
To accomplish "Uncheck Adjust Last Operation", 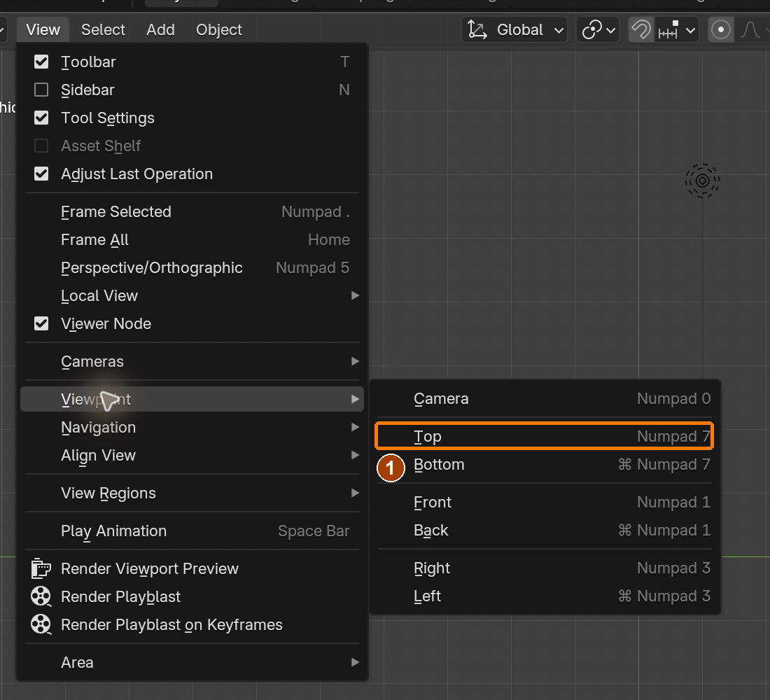I will click(41, 174).
